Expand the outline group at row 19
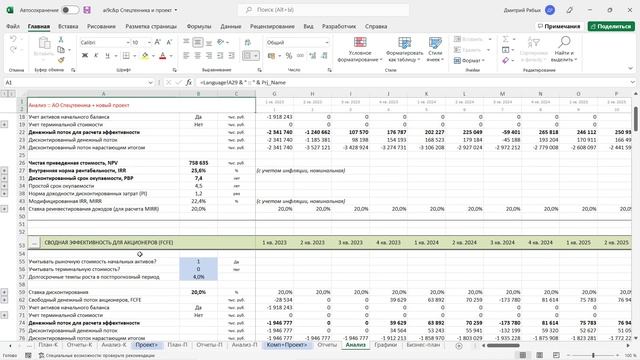Image resolution: width=640 pixels, height=360 pixels. pyautogui.click(x=4, y=124)
